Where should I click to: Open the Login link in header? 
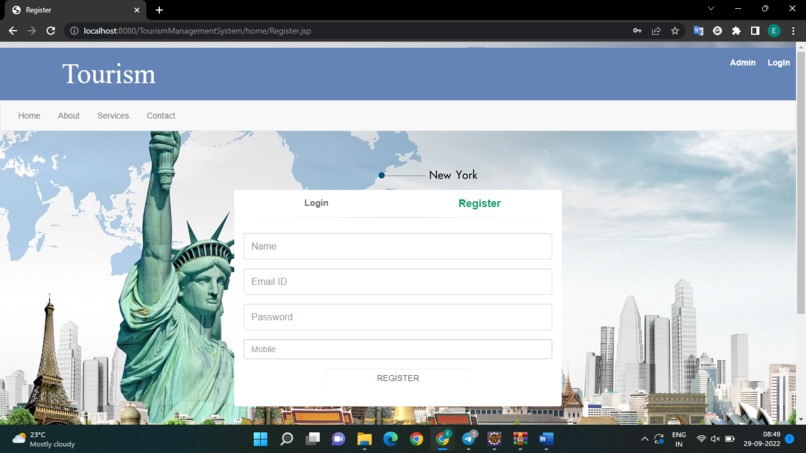coord(778,63)
